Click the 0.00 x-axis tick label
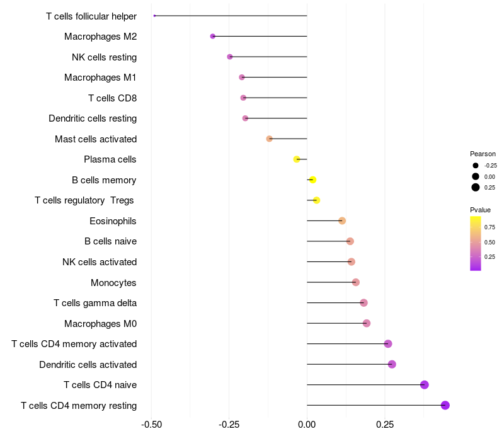Image resolution: width=504 pixels, height=441 pixels. [307, 425]
